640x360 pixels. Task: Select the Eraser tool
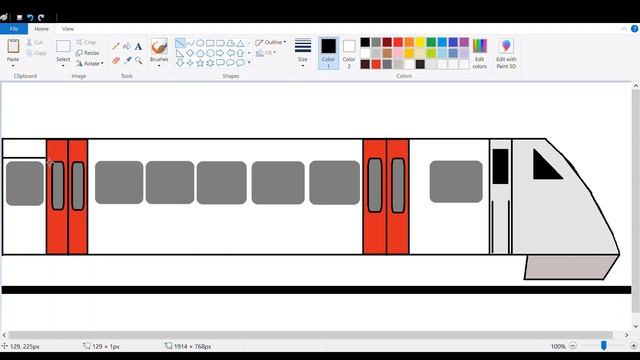(x=116, y=60)
